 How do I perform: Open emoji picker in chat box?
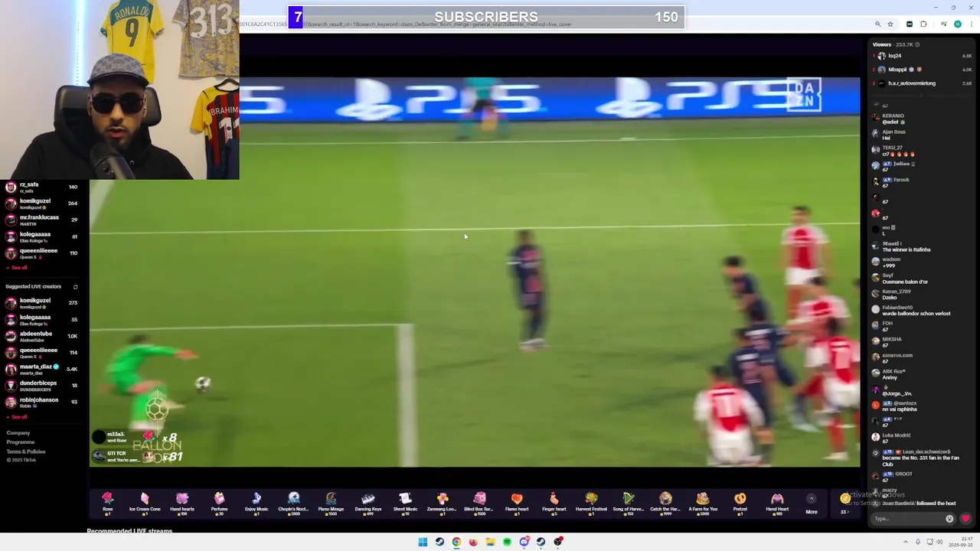pos(949,519)
